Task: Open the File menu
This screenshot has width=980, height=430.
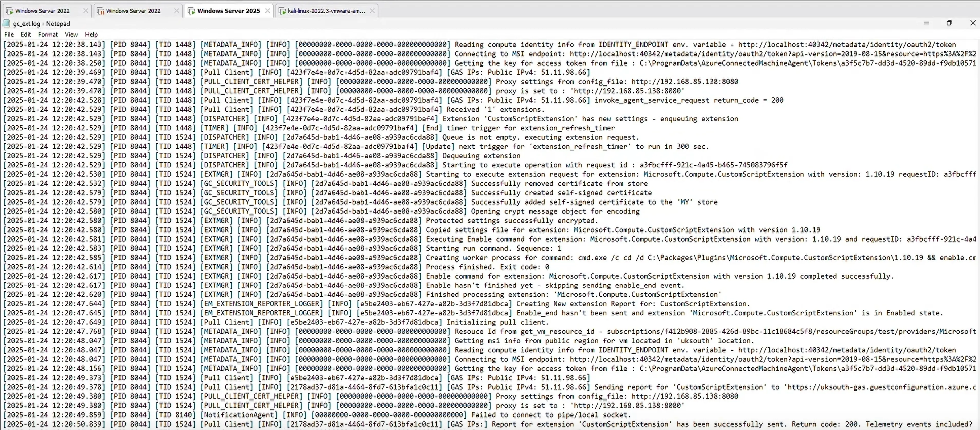Action: [x=9, y=34]
